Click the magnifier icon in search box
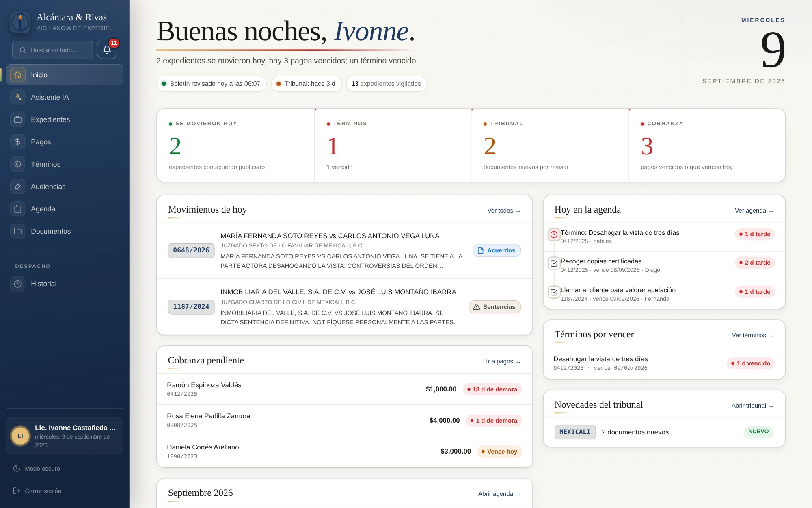The image size is (812, 508). click(x=23, y=50)
